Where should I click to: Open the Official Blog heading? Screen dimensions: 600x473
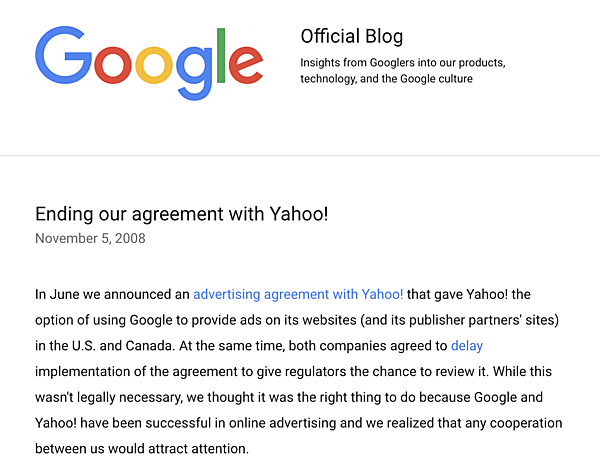(351, 37)
